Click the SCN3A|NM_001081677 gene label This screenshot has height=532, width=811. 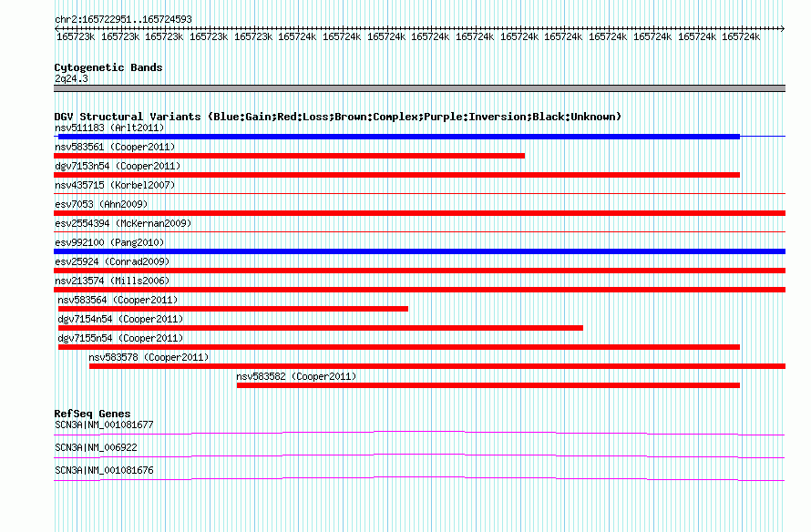pos(104,425)
